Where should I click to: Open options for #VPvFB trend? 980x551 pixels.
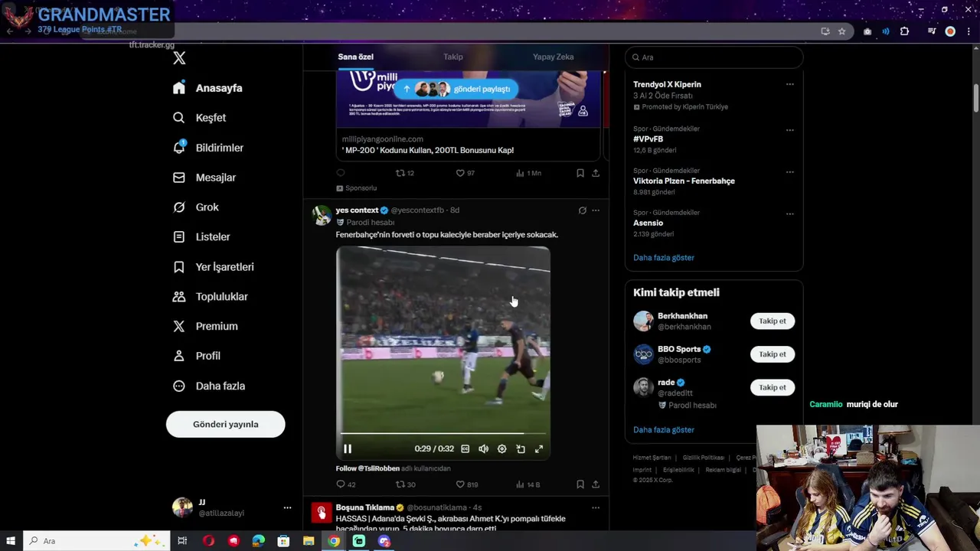pyautogui.click(x=789, y=129)
